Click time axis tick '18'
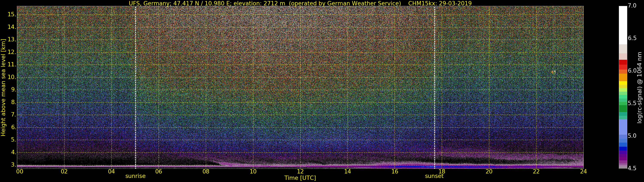The width and height of the screenshot is (644, 182). (x=442, y=172)
